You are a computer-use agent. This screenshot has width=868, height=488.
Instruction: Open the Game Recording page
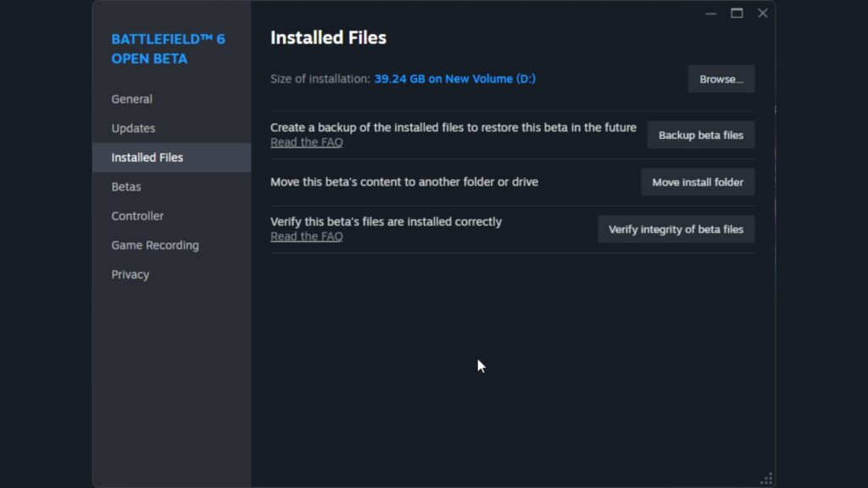tap(155, 245)
